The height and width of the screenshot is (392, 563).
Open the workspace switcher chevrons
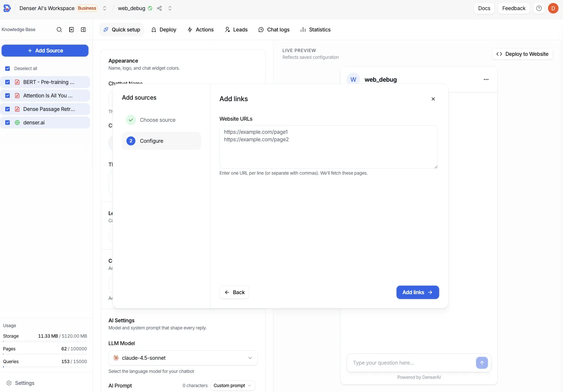pos(105,8)
